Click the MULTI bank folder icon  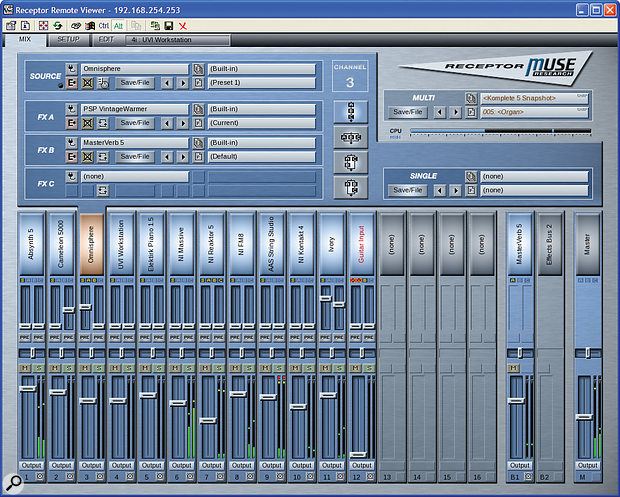click(x=471, y=98)
